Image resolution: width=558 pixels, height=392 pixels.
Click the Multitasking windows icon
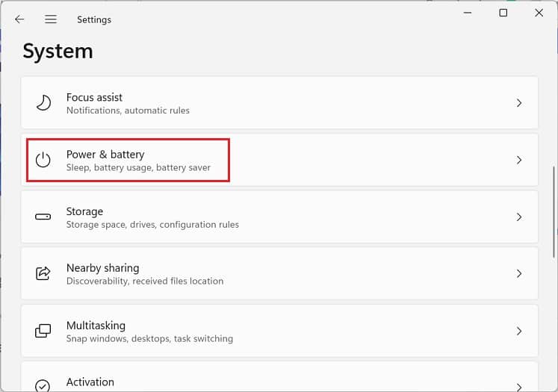click(43, 331)
